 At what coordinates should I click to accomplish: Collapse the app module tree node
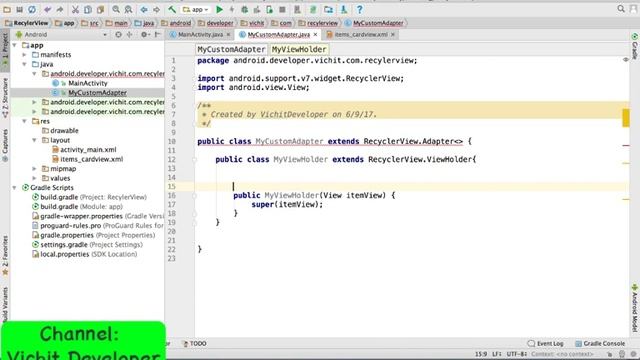tap(15, 45)
